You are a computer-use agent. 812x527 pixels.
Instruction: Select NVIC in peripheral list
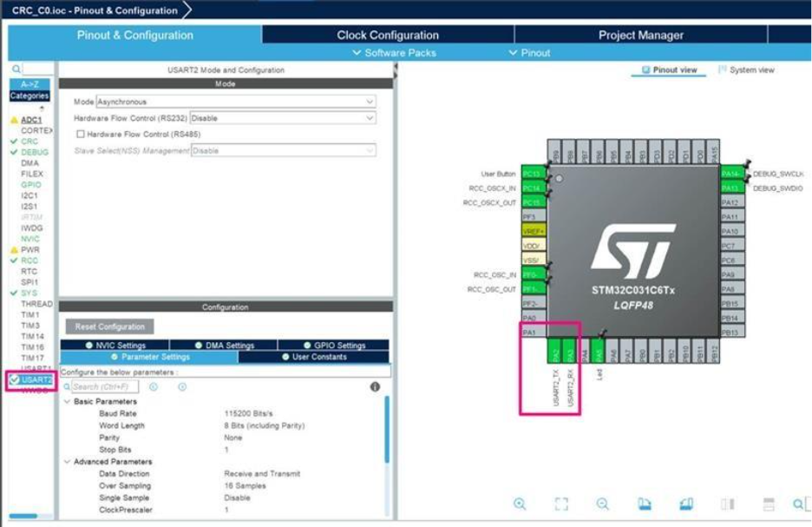(x=30, y=239)
